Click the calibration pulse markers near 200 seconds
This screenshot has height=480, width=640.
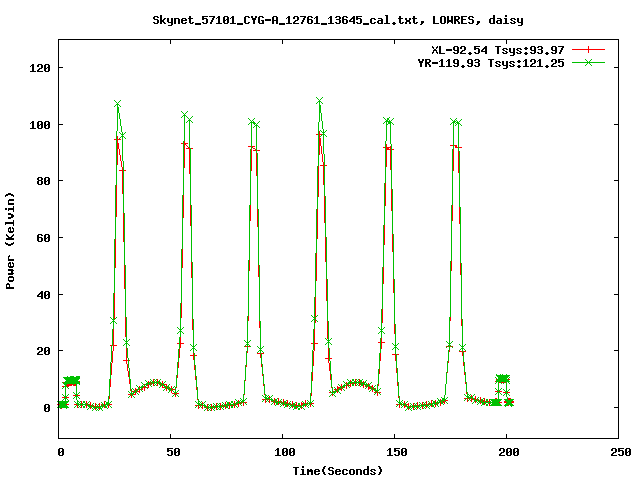(x=503, y=379)
